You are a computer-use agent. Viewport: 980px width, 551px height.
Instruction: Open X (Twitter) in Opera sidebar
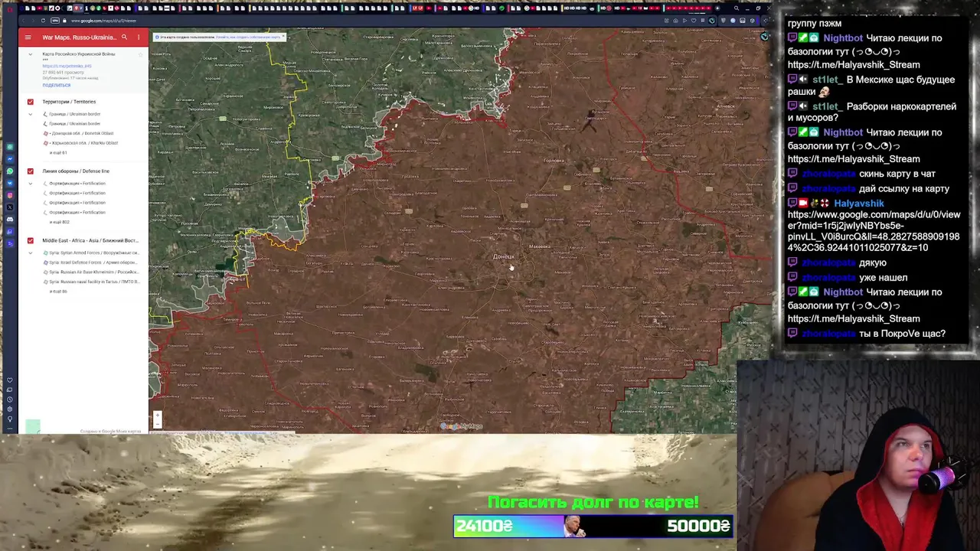pos(10,207)
